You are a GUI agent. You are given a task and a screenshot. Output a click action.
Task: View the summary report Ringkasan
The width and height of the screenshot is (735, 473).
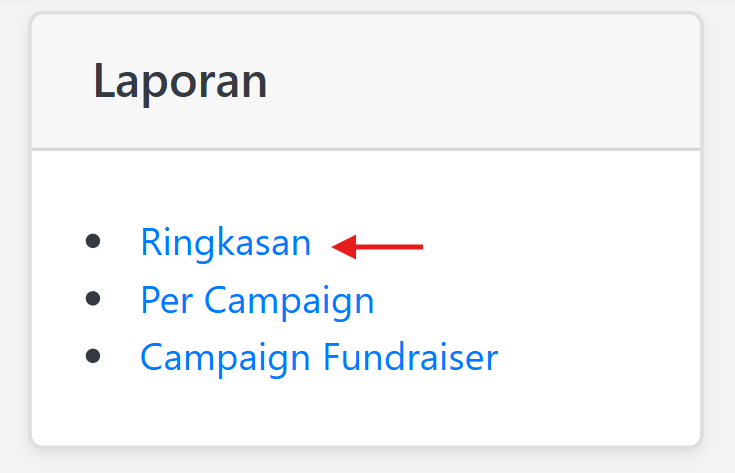[225, 243]
